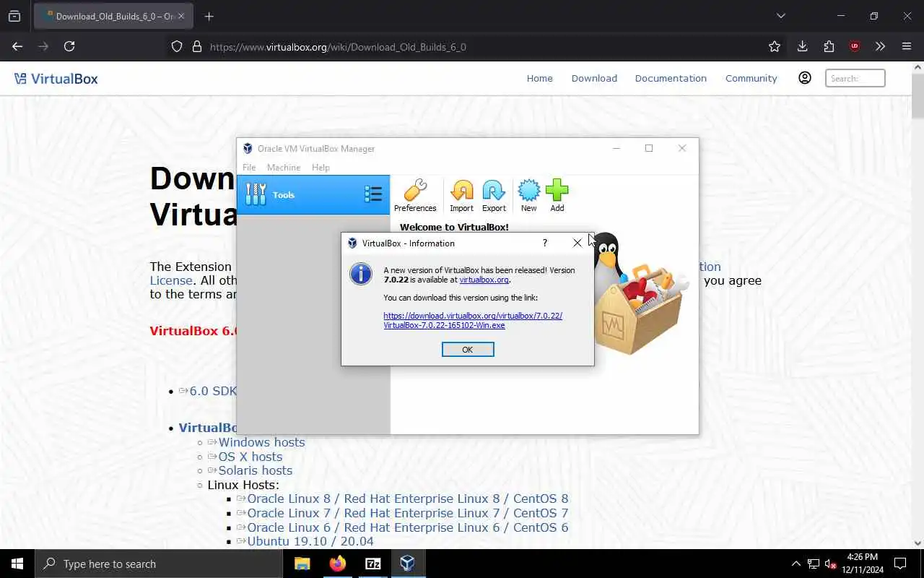Click the user account icon on site
Viewport: 924px width, 578px height.
click(x=805, y=78)
